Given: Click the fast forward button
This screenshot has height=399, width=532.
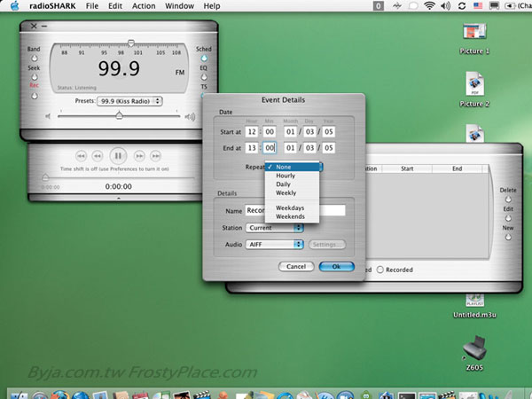Looking at the screenshot, I should [139, 156].
